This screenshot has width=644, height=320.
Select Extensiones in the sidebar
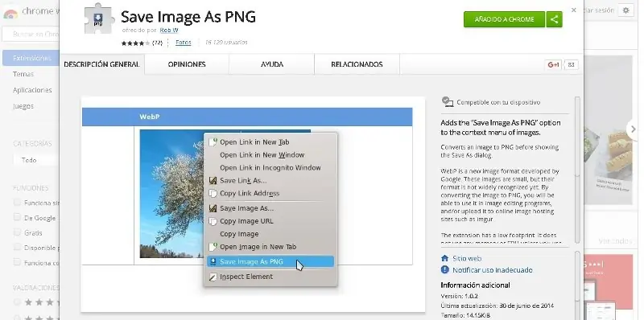tap(31, 58)
